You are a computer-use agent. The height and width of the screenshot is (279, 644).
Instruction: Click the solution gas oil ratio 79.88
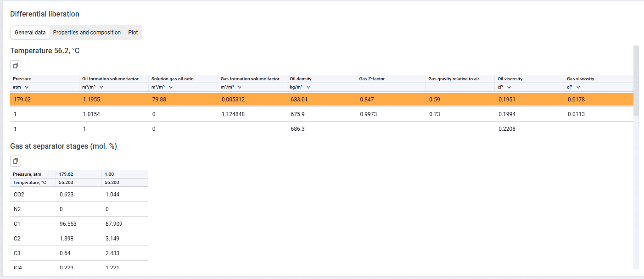pyautogui.click(x=160, y=99)
